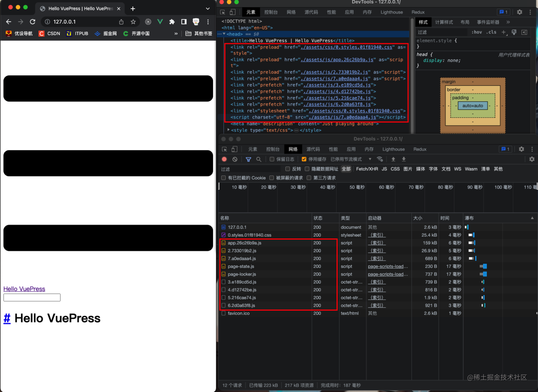538x392 pixels.
Task: Select the favicon.ico request row
Action: click(378, 313)
